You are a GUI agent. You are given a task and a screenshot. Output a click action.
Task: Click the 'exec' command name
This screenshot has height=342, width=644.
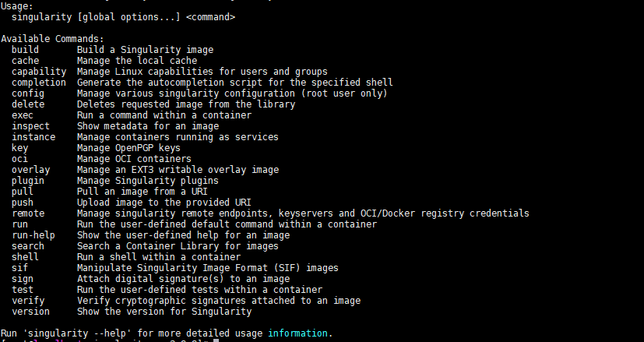coord(22,115)
